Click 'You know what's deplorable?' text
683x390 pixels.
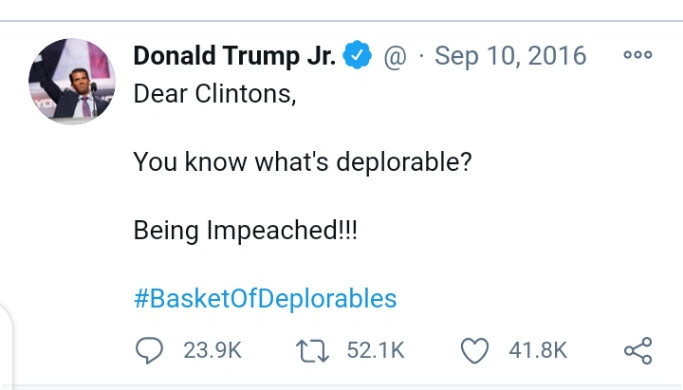[x=303, y=163]
